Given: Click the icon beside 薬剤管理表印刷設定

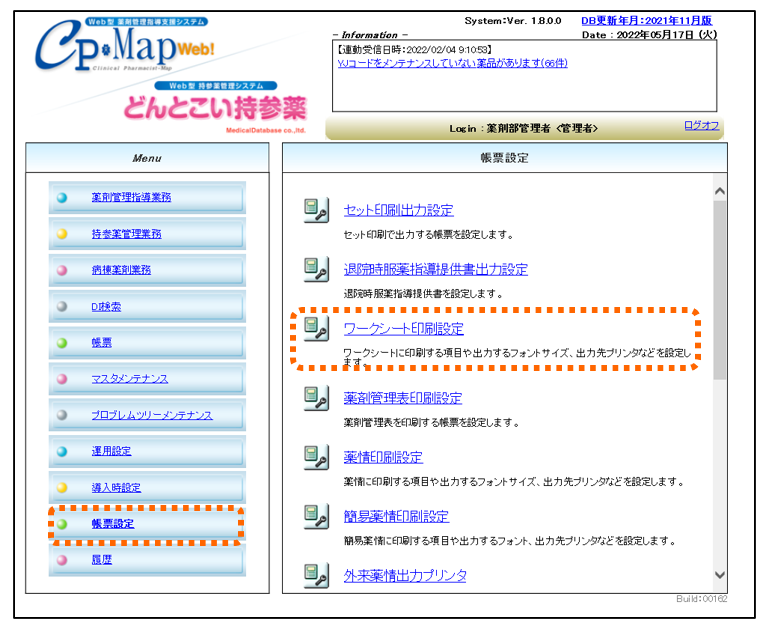Looking at the screenshot, I should point(316,398).
